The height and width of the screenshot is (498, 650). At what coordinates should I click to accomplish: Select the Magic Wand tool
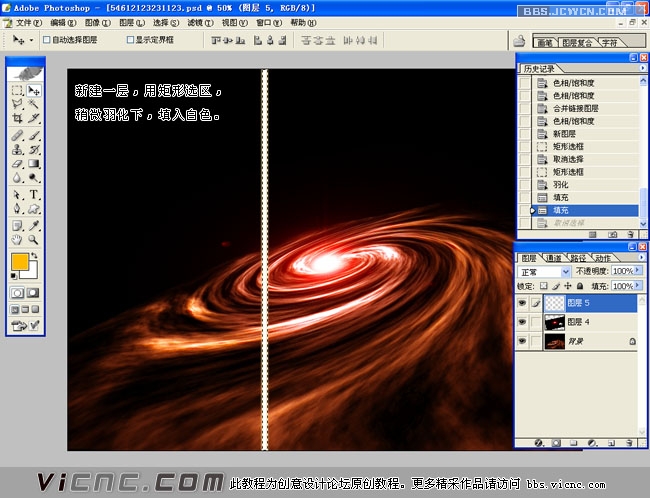click(34, 104)
